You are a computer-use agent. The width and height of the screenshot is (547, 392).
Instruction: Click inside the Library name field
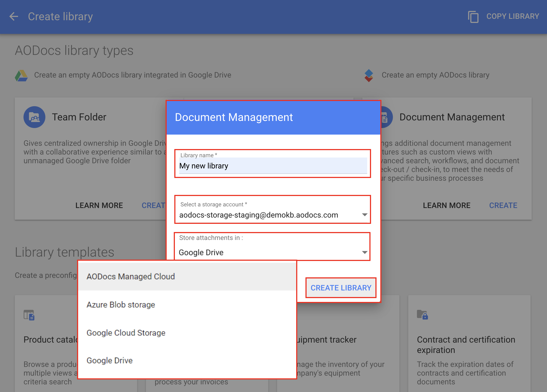(x=272, y=165)
